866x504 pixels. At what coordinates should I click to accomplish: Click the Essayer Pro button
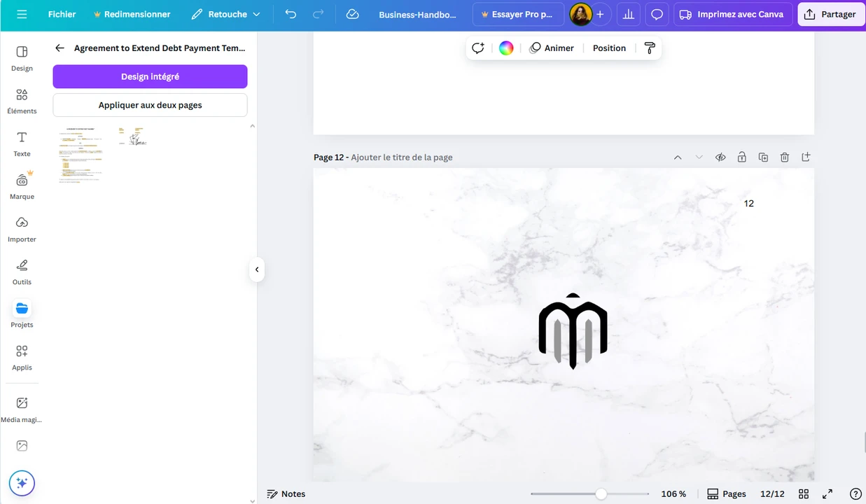(518, 14)
